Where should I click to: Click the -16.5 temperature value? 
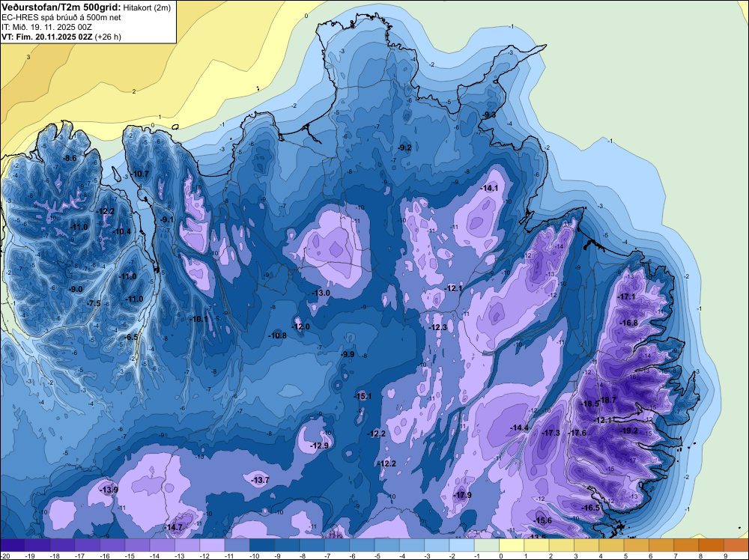(x=591, y=508)
